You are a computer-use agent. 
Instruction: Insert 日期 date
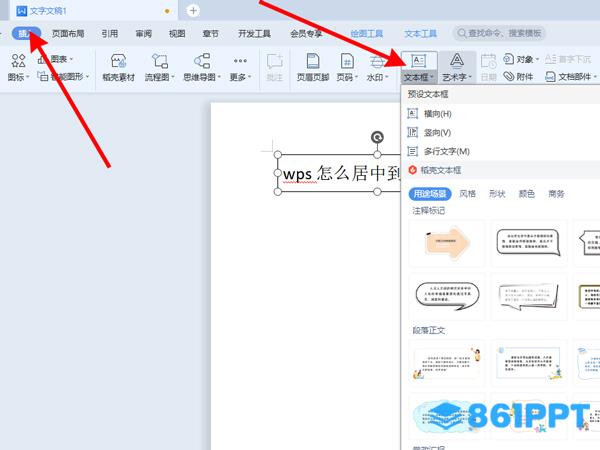pos(488,67)
